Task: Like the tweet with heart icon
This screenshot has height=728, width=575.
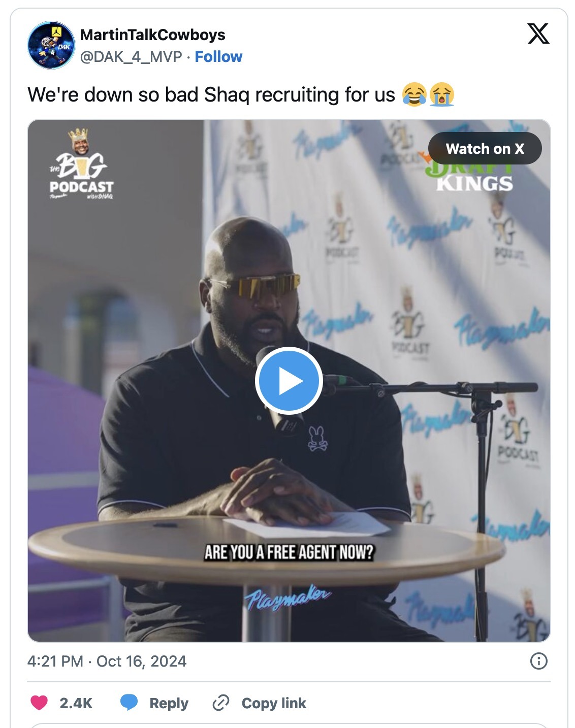Action: 39,703
